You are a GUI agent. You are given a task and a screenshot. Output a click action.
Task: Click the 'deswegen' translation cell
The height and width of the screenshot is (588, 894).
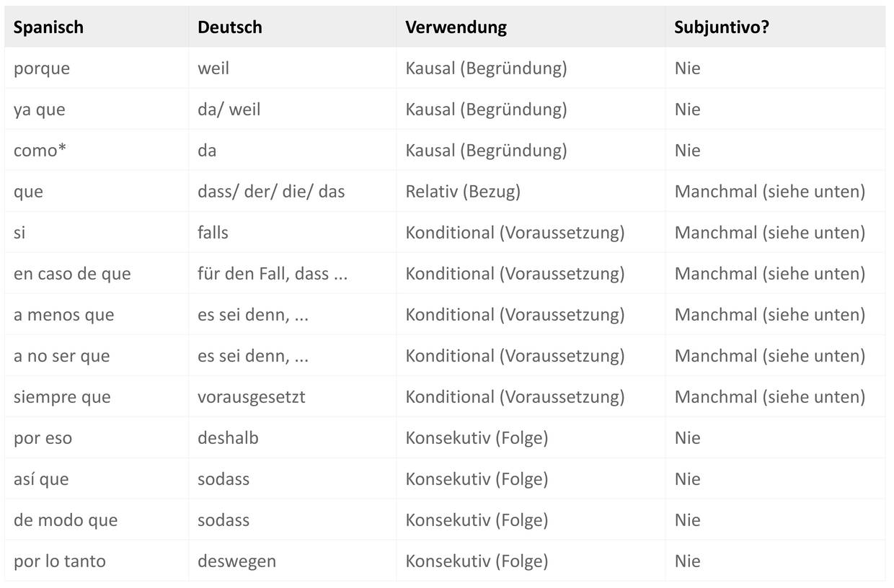[x=236, y=561]
